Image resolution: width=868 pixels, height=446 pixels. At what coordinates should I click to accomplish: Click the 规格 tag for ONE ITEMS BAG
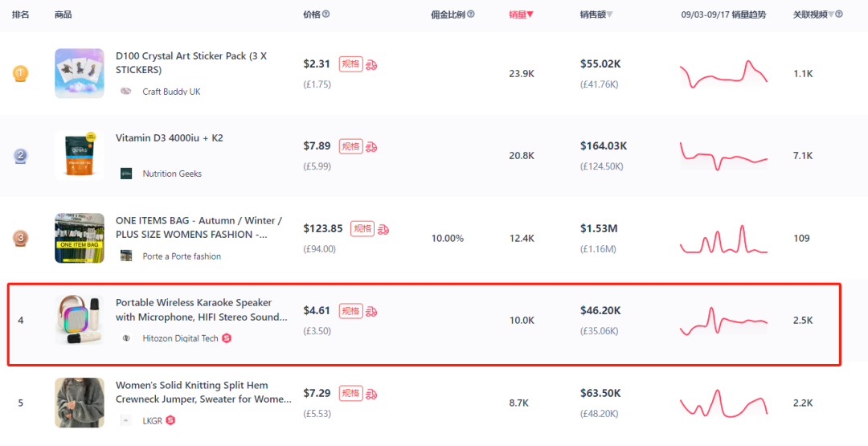362,228
